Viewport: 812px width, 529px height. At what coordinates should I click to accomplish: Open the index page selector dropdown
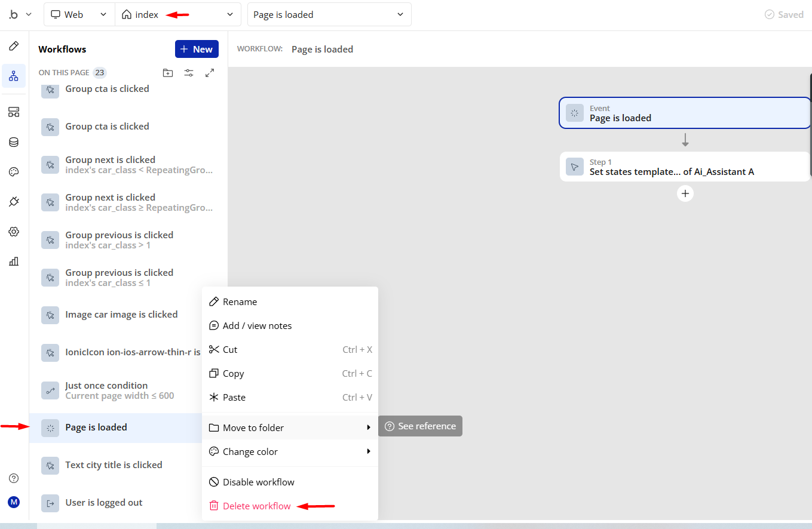coord(177,14)
